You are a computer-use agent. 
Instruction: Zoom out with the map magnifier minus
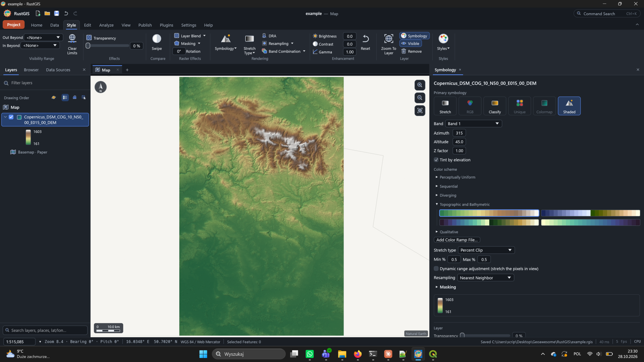pos(420,98)
